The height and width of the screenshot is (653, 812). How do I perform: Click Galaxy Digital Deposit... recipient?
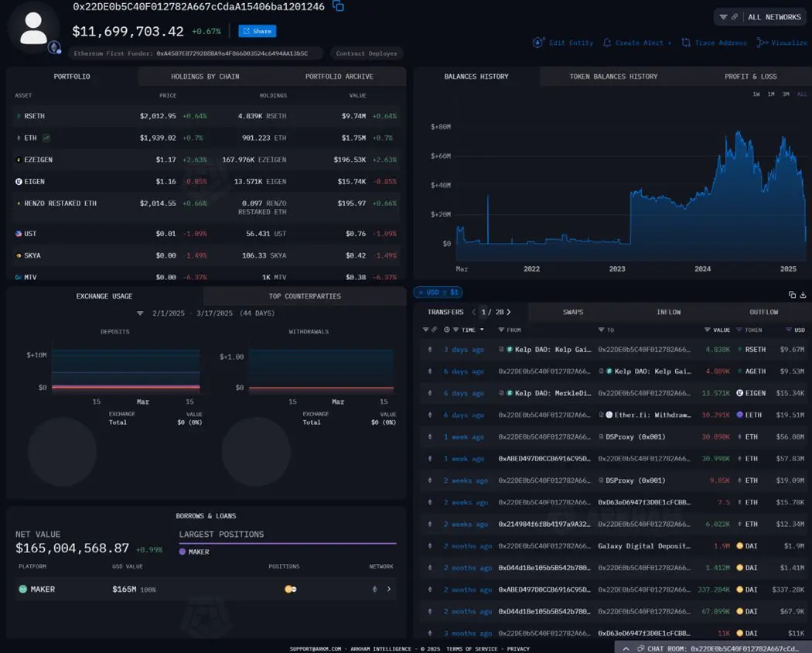pos(643,546)
